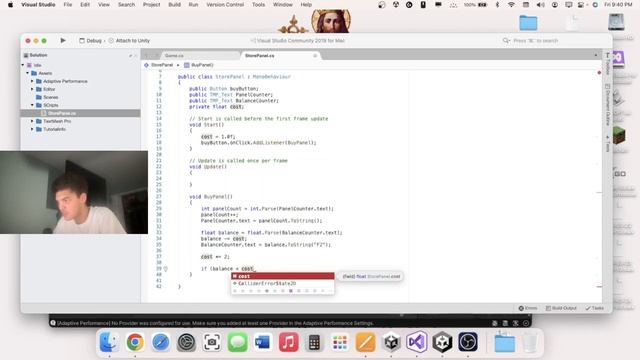Click the battery indicator in menu bar
This screenshot has width=640, height=360.
(x=476, y=4)
